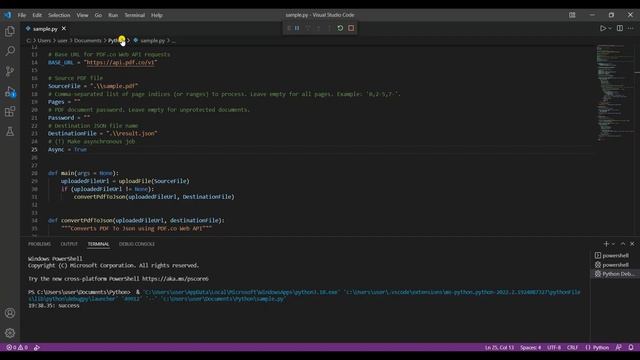Switch to the Problems panel tab
Viewport: 640px width, 360px height.
tap(40, 244)
